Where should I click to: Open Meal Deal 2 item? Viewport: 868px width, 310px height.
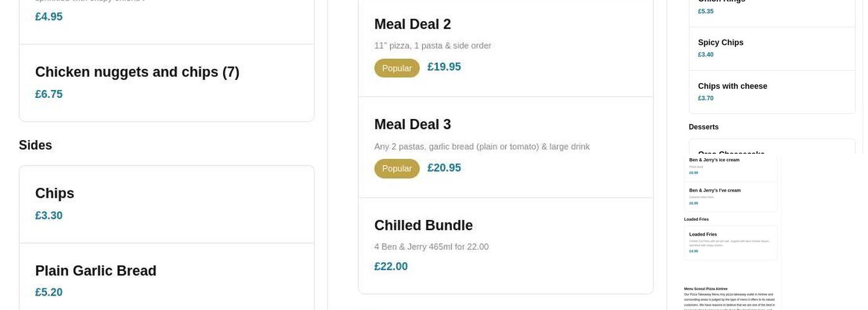pyautogui.click(x=412, y=25)
